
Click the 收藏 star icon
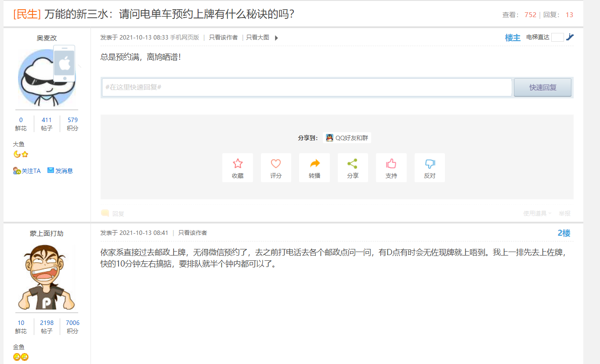click(x=238, y=164)
